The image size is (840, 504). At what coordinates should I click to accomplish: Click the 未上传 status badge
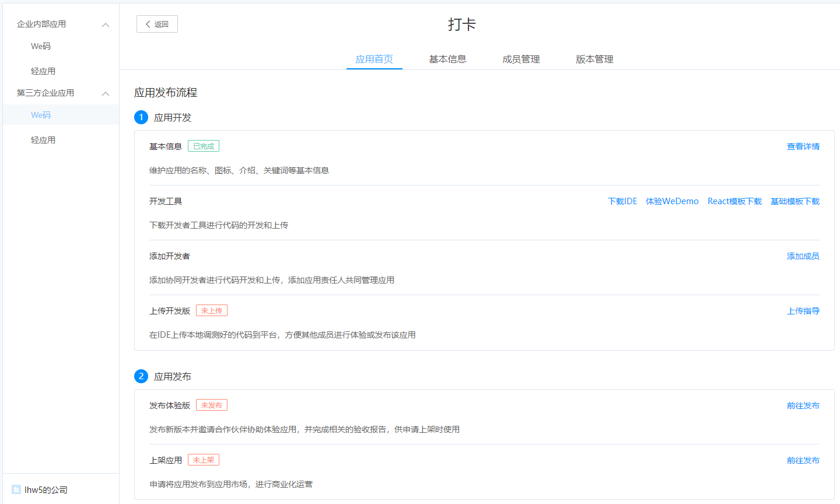point(211,310)
